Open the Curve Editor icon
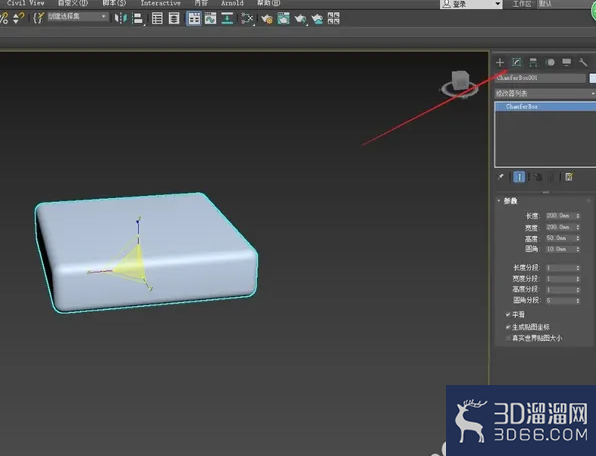 point(210,18)
